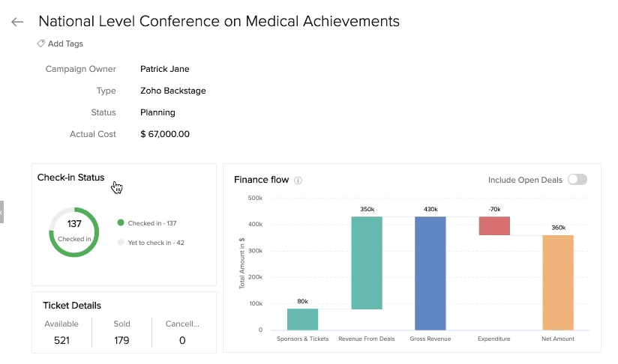Click the Check-in donut chart

74,232
